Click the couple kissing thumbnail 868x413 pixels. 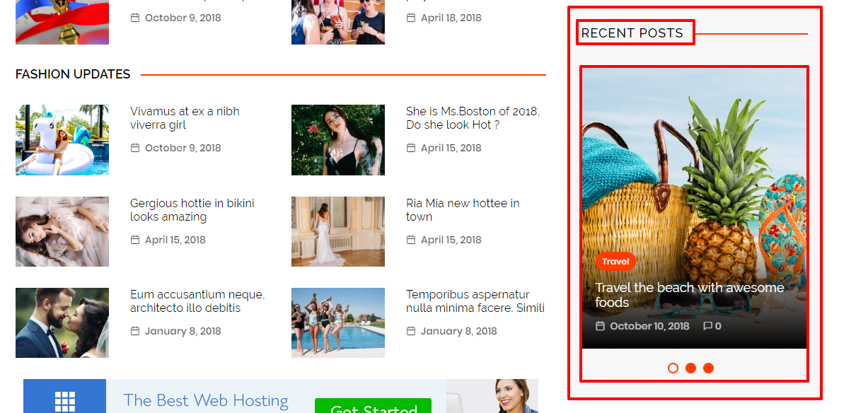click(62, 322)
